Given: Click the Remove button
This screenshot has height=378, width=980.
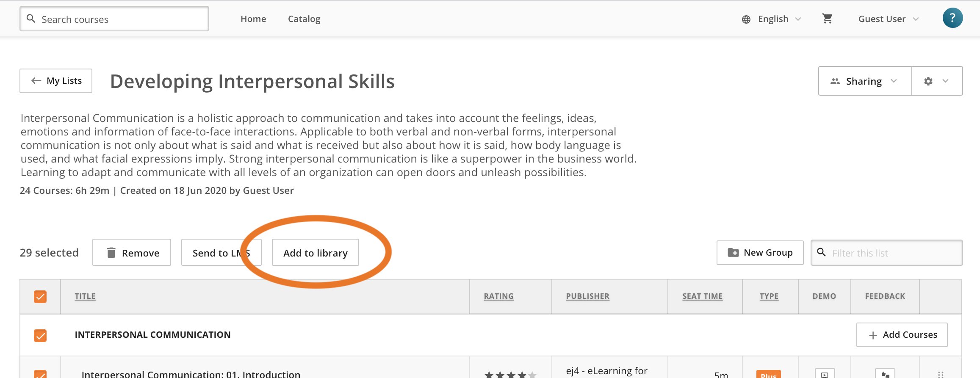Looking at the screenshot, I should [132, 253].
